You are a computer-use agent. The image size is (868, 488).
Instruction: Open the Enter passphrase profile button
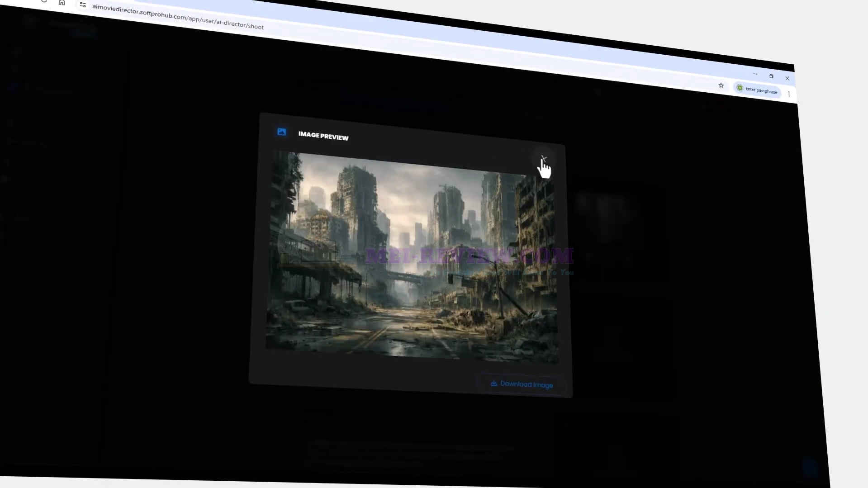coord(757,89)
